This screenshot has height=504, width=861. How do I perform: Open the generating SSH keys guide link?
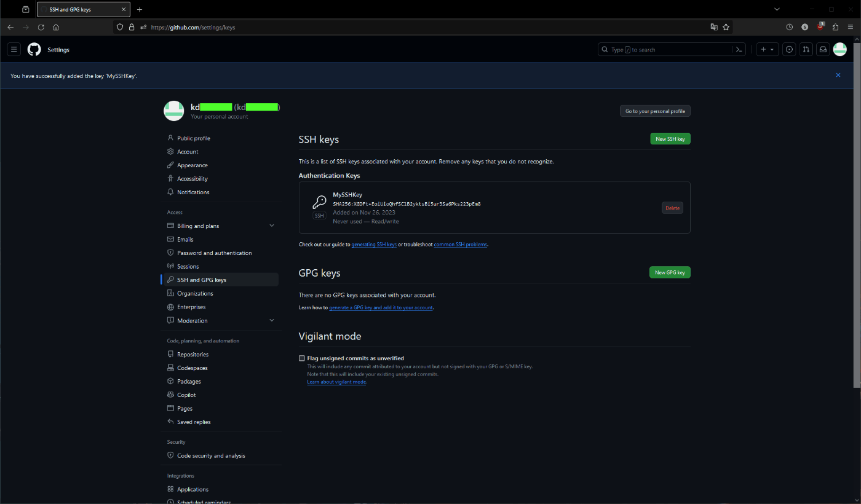[x=374, y=245]
